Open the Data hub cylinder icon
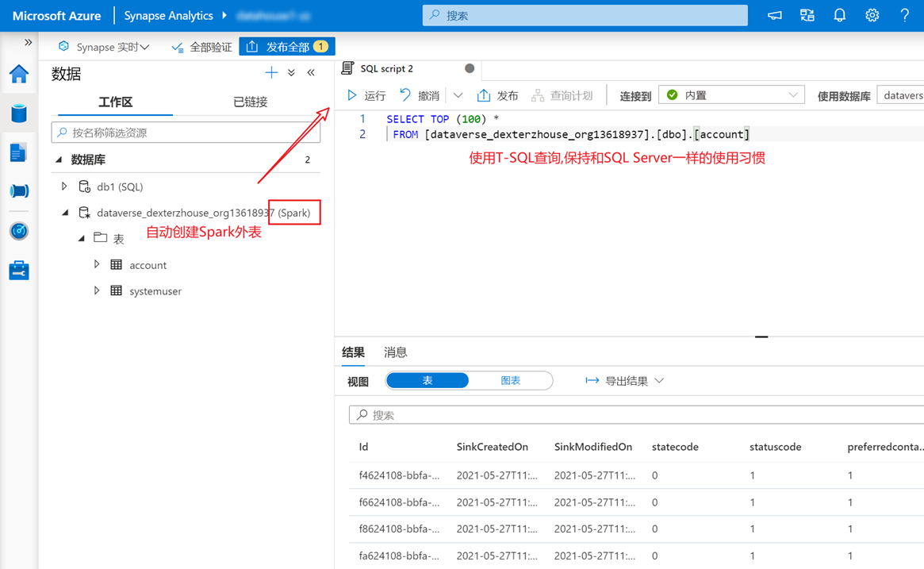Image resolution: width=924 pixels, height=569 pixels. (x=19, y=113)
